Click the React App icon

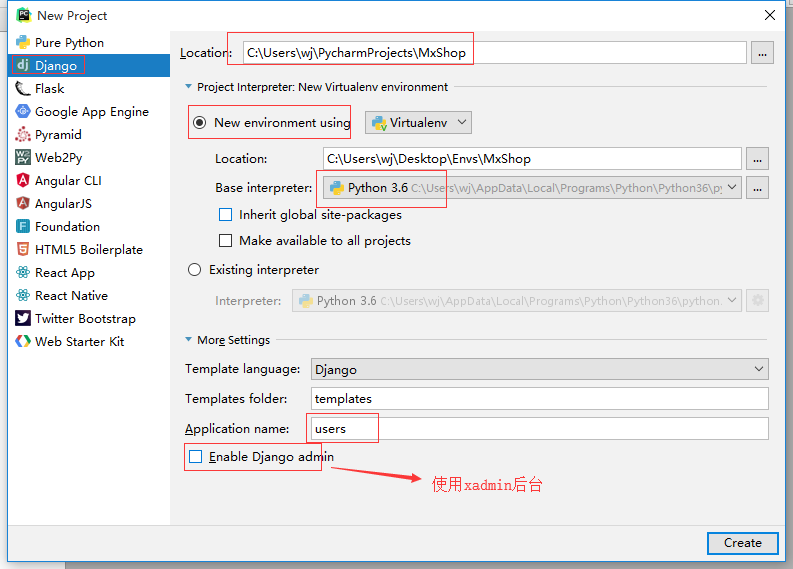coord(23,272)
